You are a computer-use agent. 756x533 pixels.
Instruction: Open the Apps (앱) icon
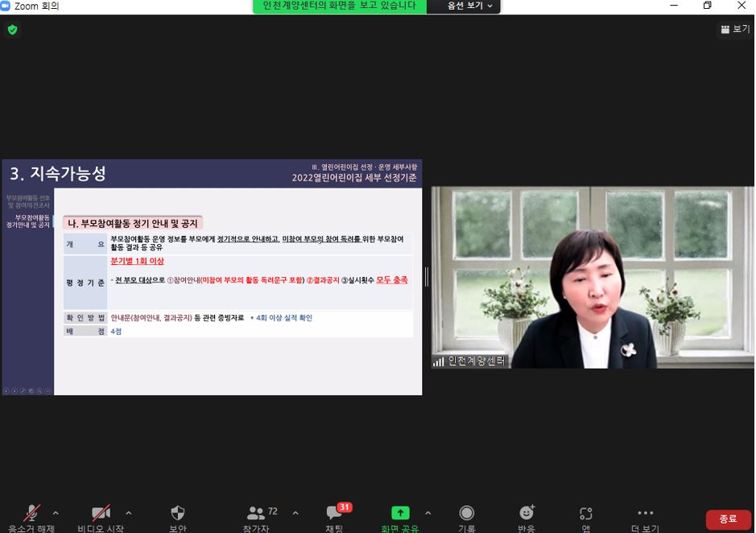[586, 514]
